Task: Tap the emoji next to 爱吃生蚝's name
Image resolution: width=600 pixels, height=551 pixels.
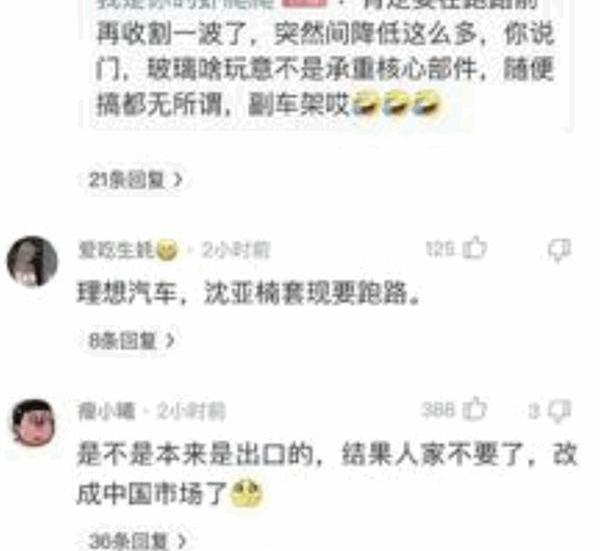Action: [167, 250]
